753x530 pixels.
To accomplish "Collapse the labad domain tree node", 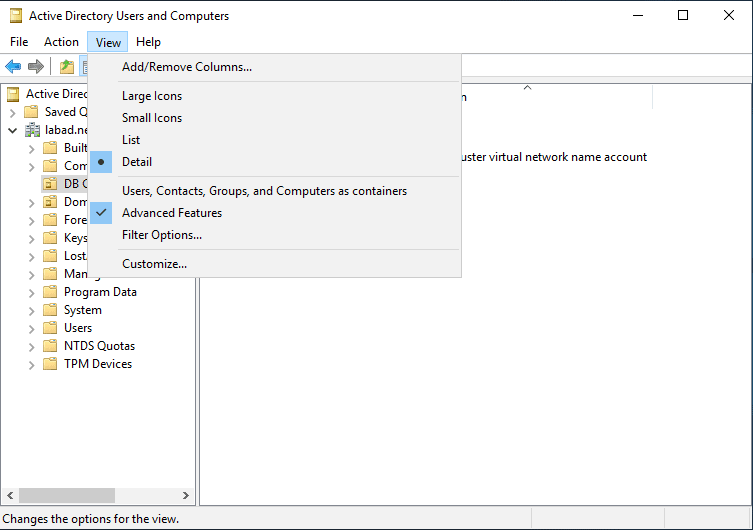I will (x=13, y=130).
